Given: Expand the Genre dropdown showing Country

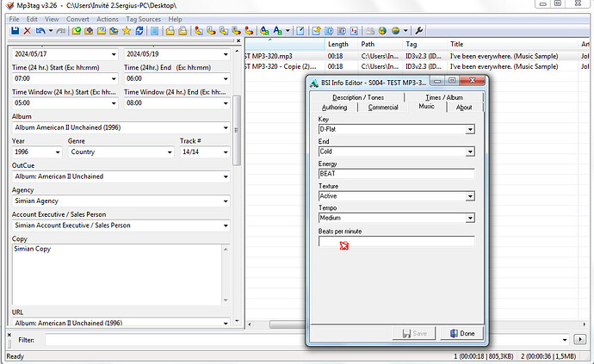Looking at the screenshot, I should [x=170, y=152].
